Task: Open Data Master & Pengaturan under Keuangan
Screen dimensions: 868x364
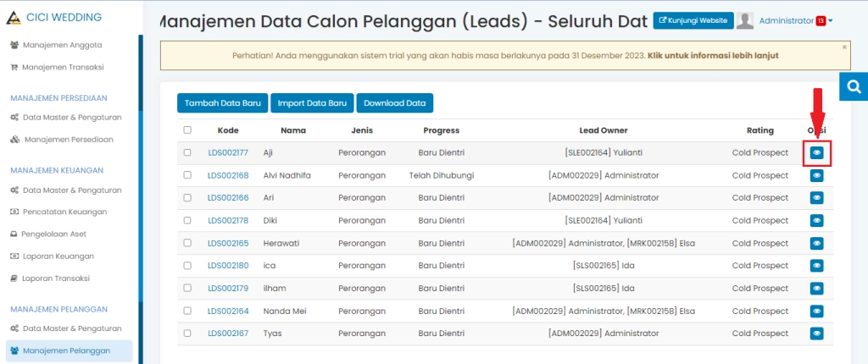Action: [x=66, y=190]
